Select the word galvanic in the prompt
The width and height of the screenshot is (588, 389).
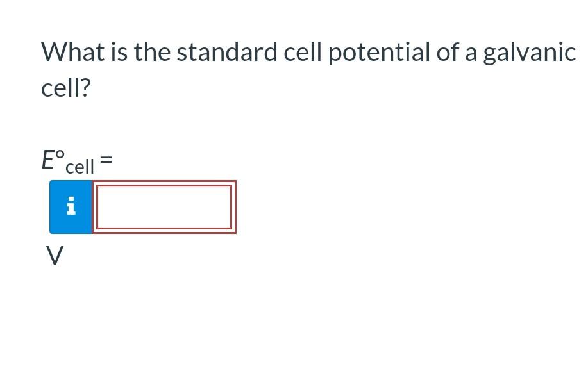528,53
